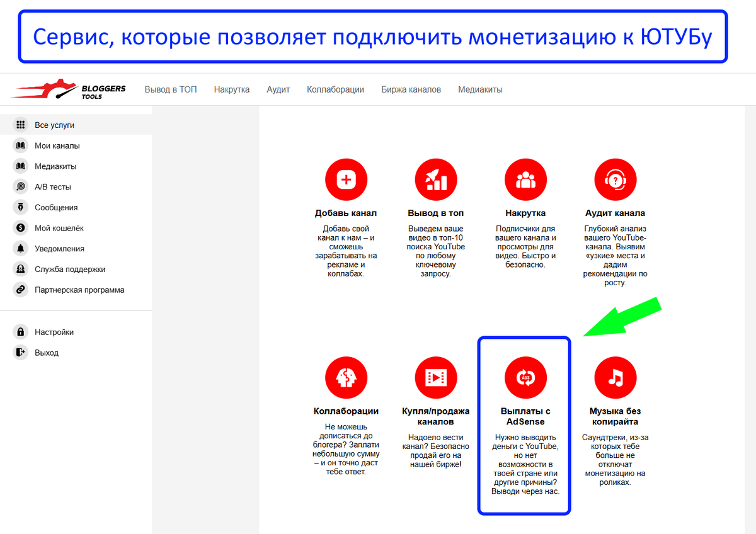Click Выход sidebar label

[x=47, y=353]
